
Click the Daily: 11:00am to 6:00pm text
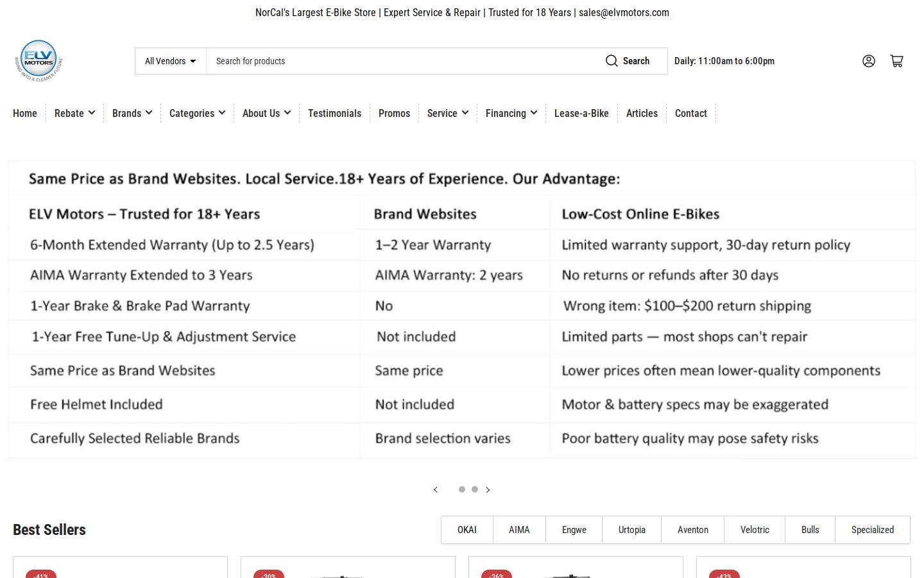[724, 61]
